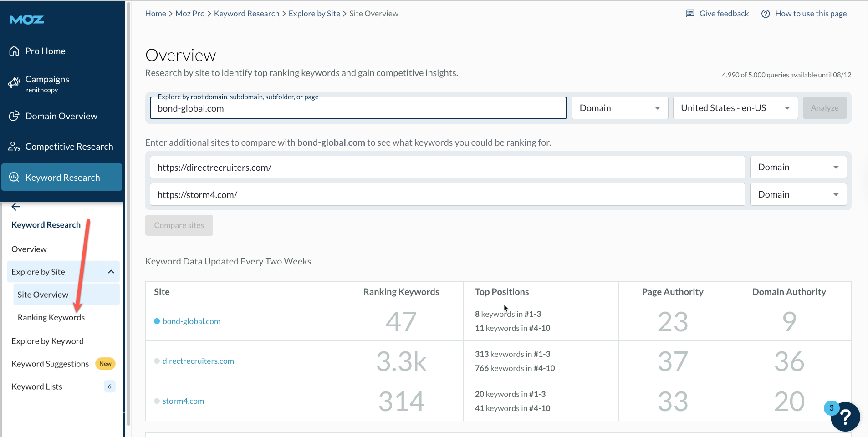Click the bond-global.com explore input field
The width and height of the screenshot is (868, 437).
pos(358,108)
